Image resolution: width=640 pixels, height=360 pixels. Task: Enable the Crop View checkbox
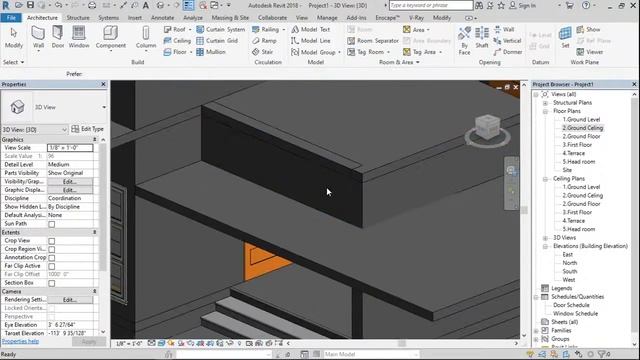[x=51, y=241]
